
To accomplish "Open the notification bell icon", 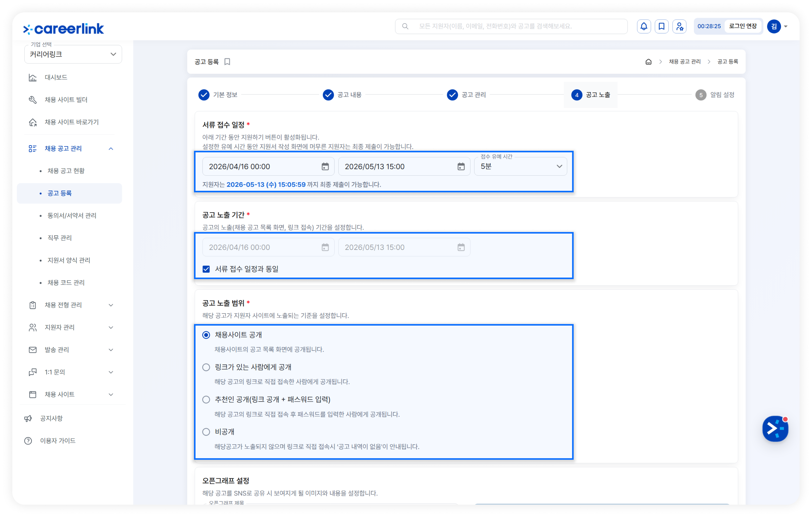I will pyautogui.click(x=643, y=26).
